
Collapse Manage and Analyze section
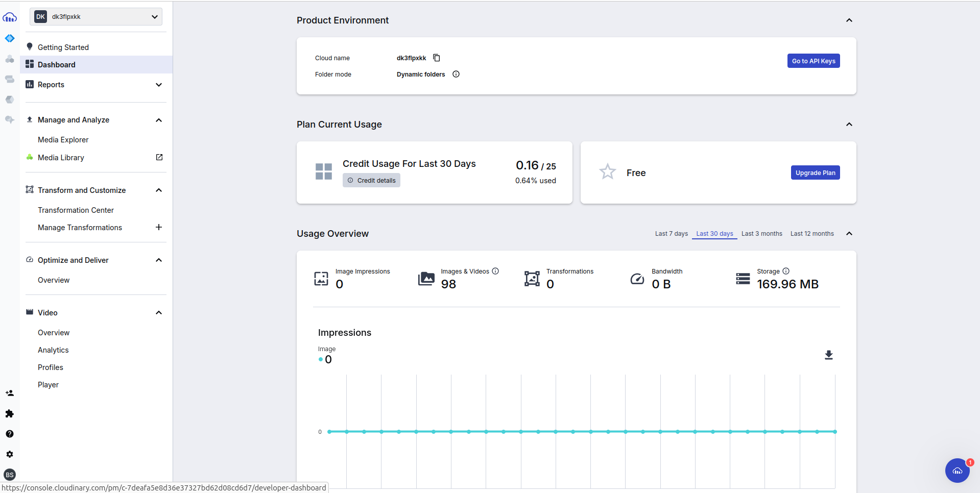pos(159,120)
